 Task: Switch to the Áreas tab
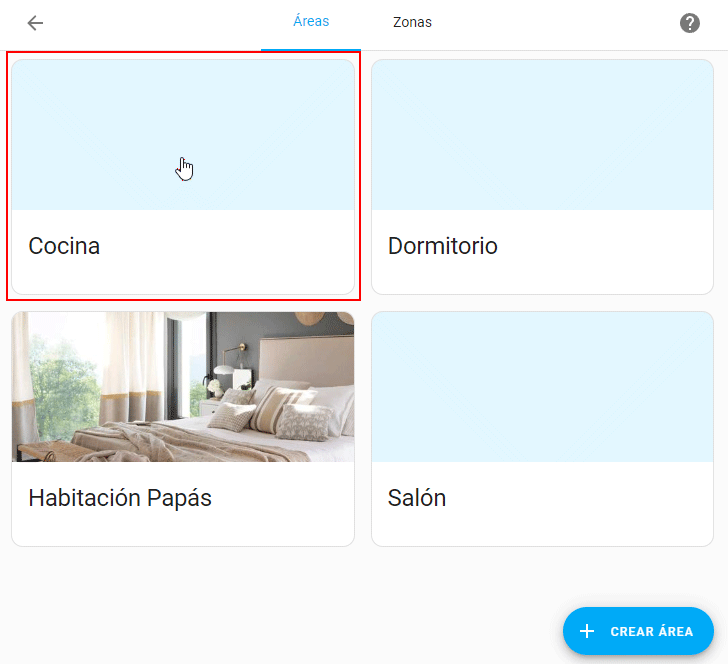click(311, 22)
